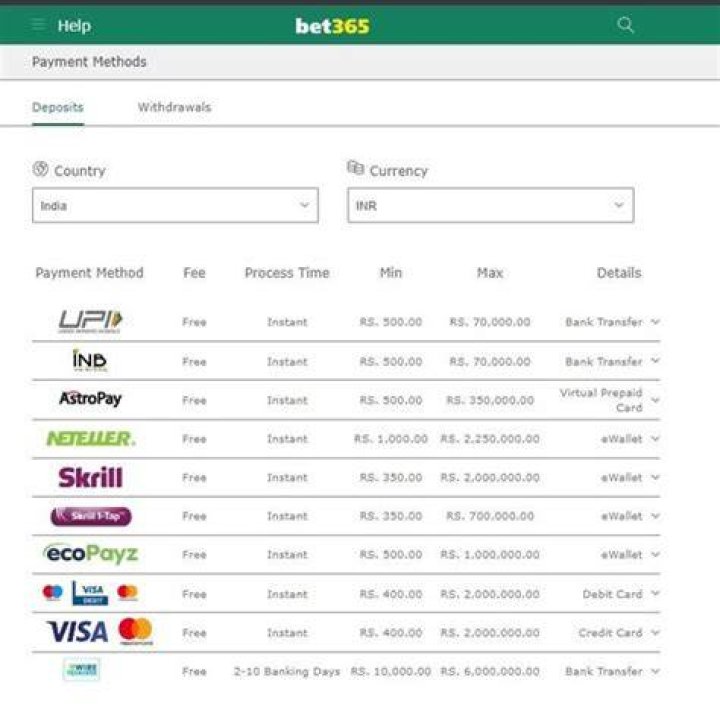The width and height of the screenshot is (720, 718).
Task: Click the search magnifier icon
Action: pos(625,24)
